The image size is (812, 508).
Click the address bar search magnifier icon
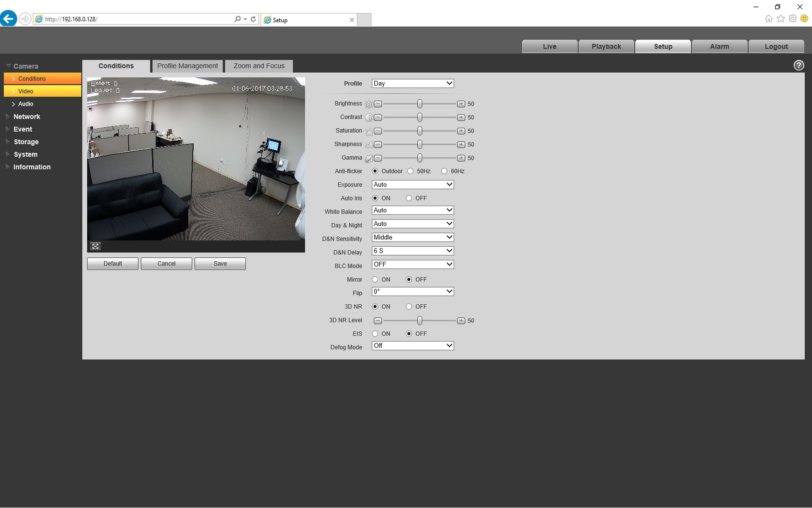(x=238, y=19)
